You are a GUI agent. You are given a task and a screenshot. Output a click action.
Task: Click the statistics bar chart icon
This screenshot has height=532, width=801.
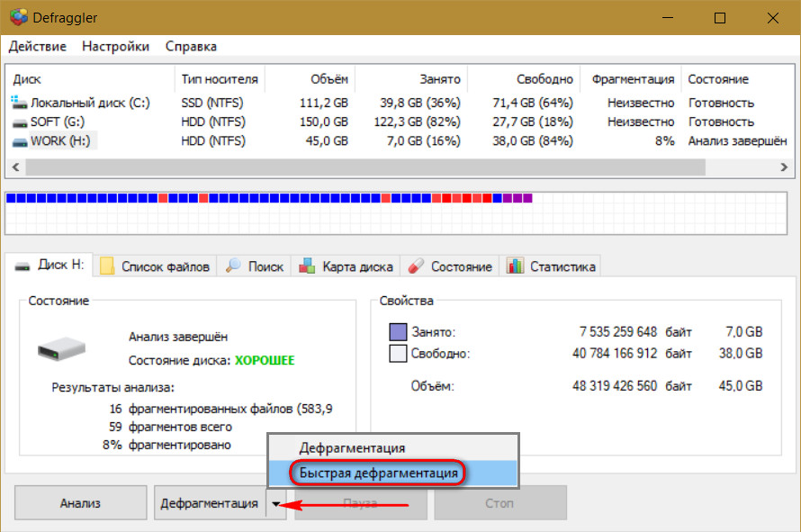pyautogui.click(x=515, y=266)
